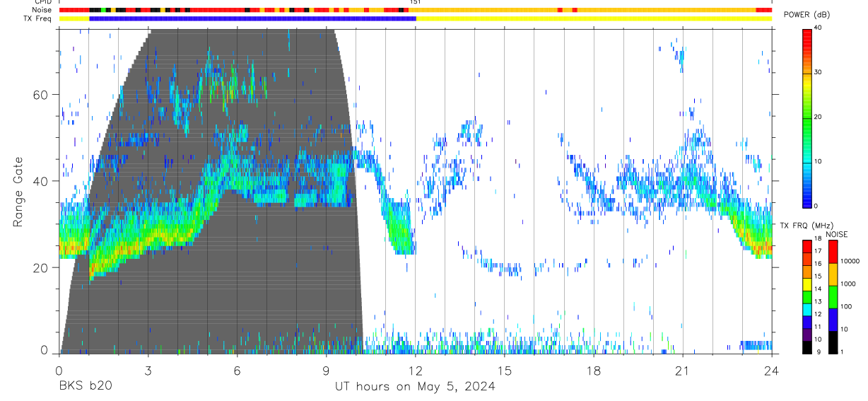Click hour-axis tick label '18'
The height and width of the screenshot is (401, 868).
point(594,371)
